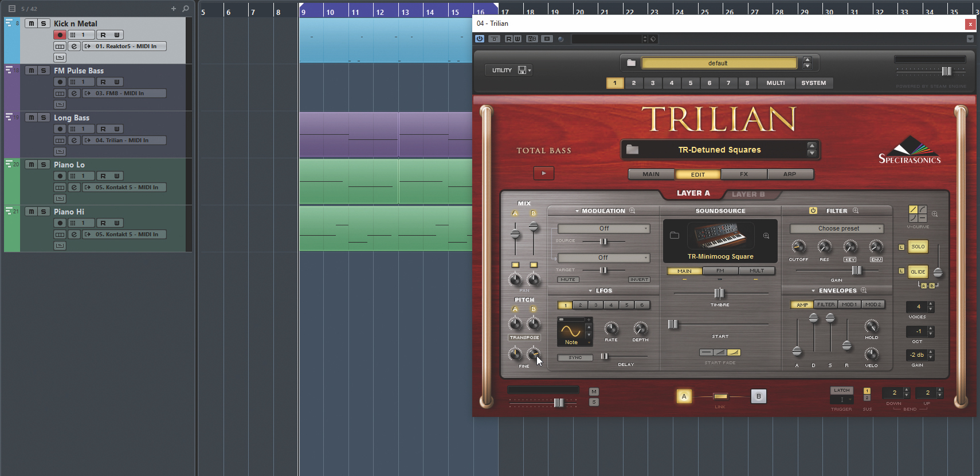Open Piano Hi MIDI channel selector
Image resolution: width=980 pixels, height=476 pixels.
pos(81,223)
